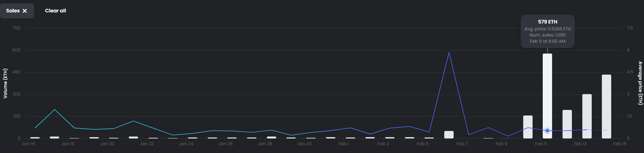Click the Jan 16 date axis label

tap(28, 144)
